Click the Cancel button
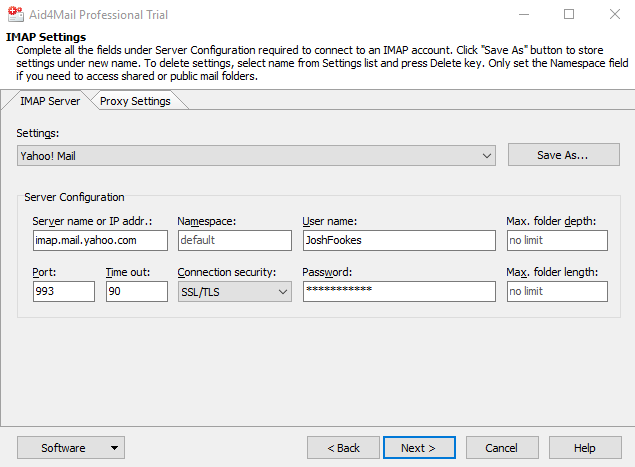 click(502, 448)
